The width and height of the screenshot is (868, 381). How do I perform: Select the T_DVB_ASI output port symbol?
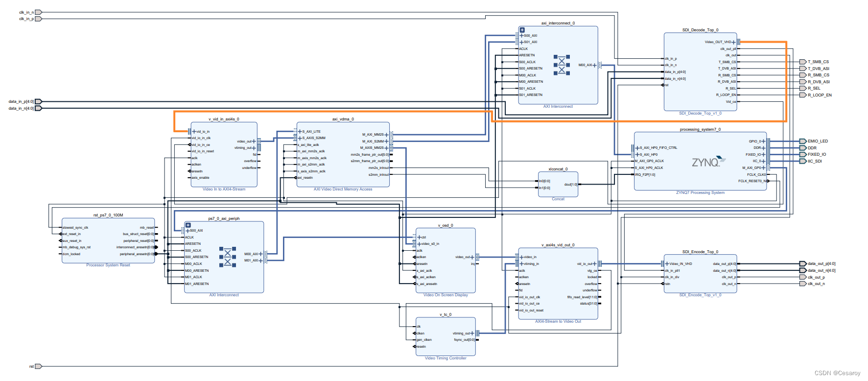[x=803, y=69]
